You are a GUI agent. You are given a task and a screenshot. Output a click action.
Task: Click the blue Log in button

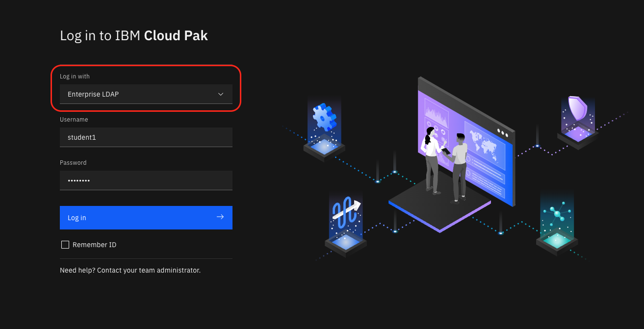(146, 218)
